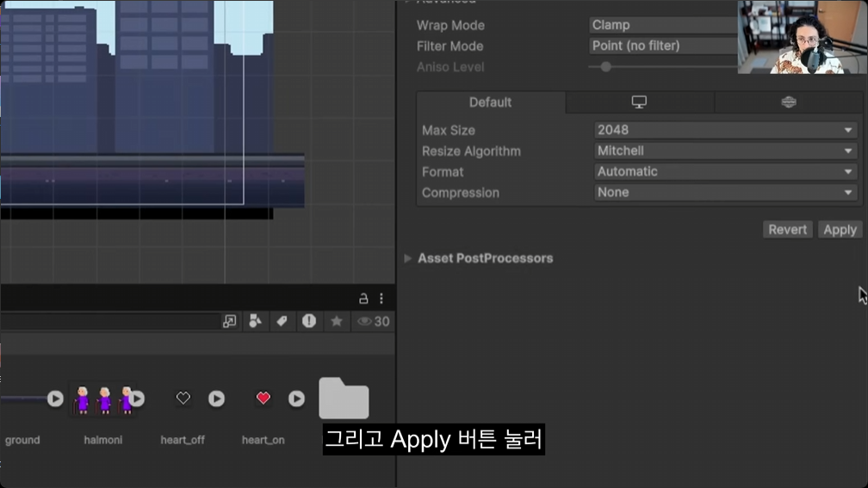Expand the heart_on asset arrow
Viewport: 868px width, 488px height.
[x=296, y=398]
